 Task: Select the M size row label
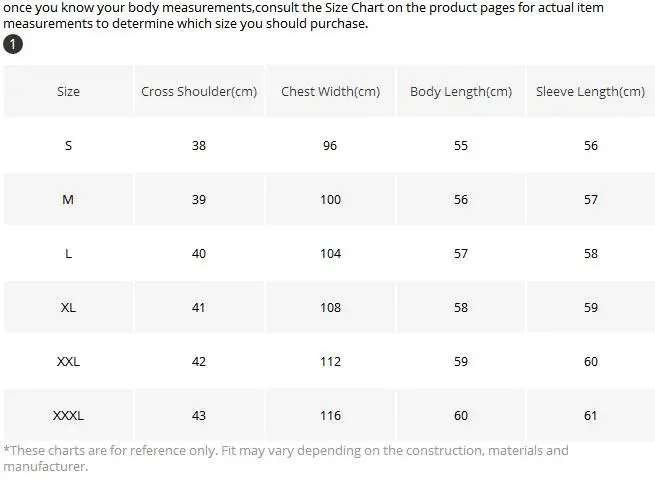click(68, 200)
